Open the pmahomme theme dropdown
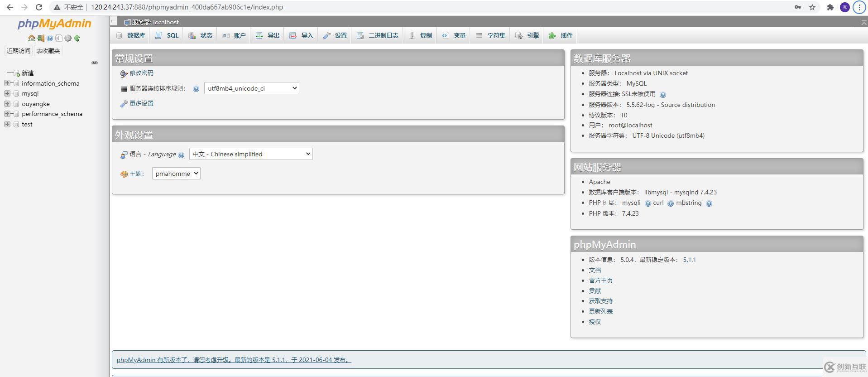This screenshot has height=377, width=868. pos(176,174)
